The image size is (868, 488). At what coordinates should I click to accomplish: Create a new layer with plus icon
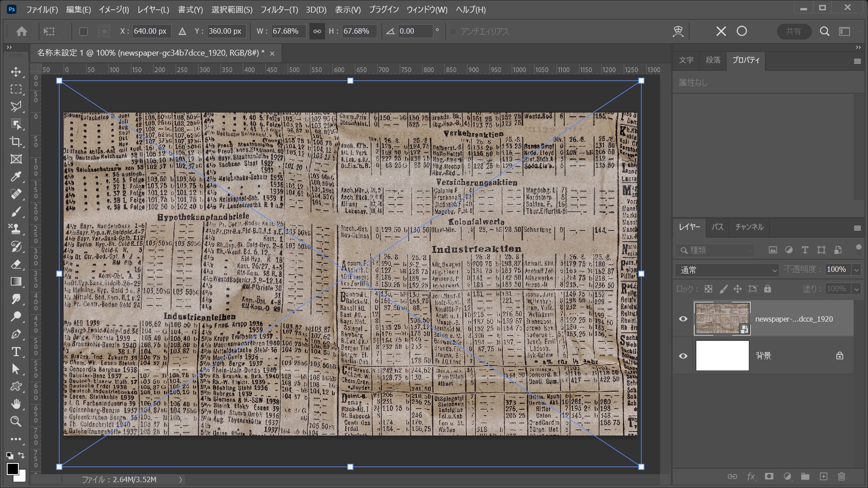click(x=823, y=476)
